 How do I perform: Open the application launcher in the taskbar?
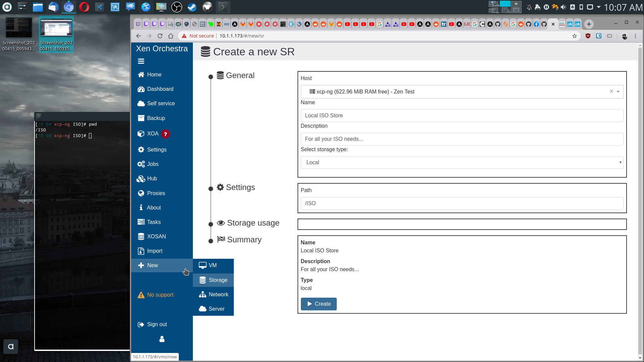coord(7,7)
